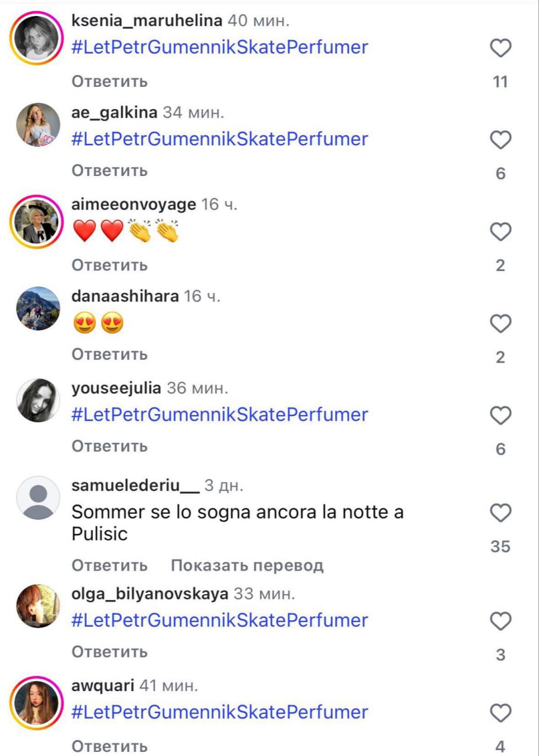Heart danaashihara's comment

[501, 324]
